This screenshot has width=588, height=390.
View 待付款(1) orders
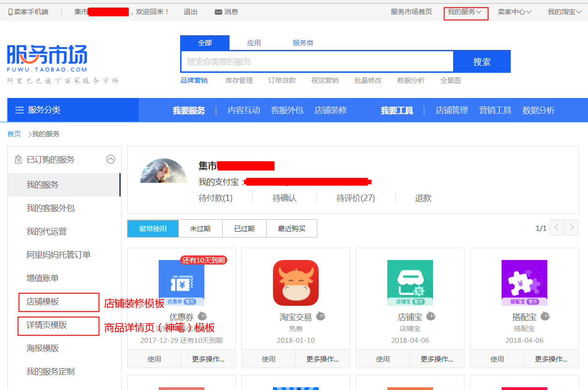pyautogui.click(x=216, y=198)
